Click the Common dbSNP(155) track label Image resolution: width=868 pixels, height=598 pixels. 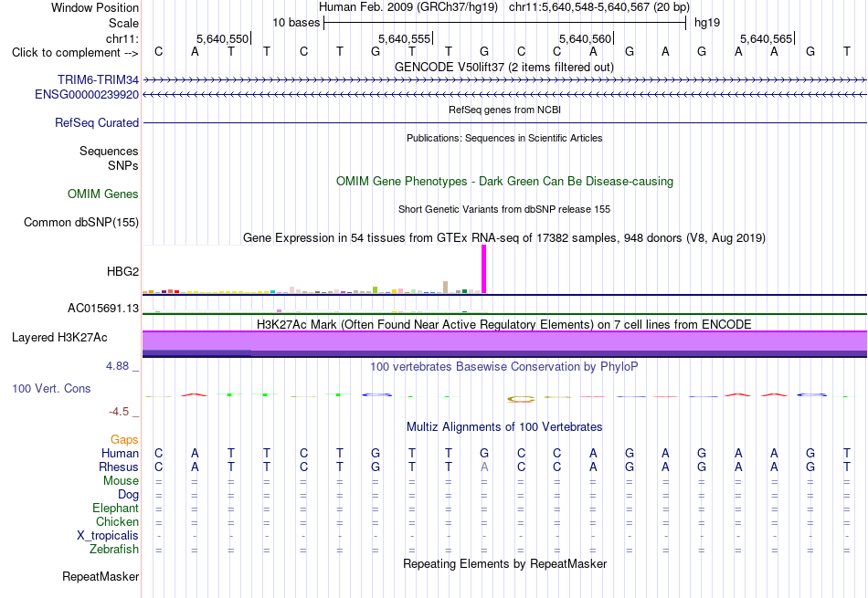pyautogui.click(x=81, y=223)
